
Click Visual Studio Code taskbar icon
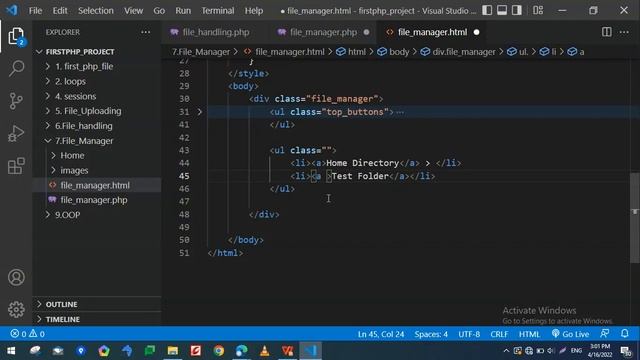[x=311, y=351]
